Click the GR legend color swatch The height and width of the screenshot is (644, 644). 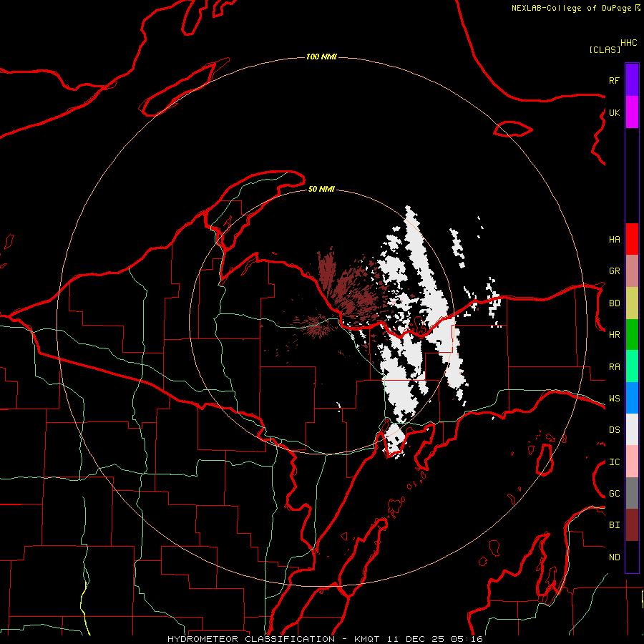click(632, 271)
